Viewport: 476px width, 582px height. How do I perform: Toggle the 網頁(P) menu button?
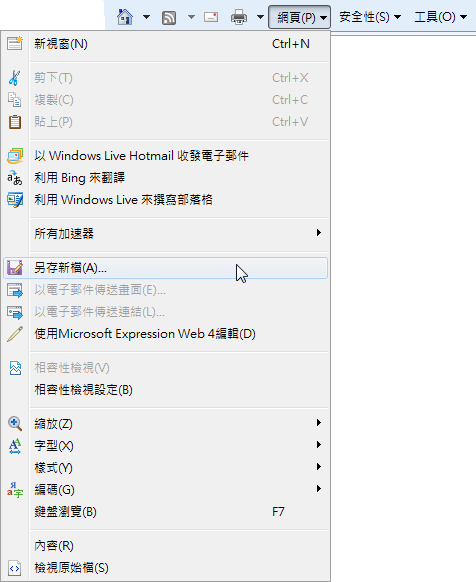(299, 17)
